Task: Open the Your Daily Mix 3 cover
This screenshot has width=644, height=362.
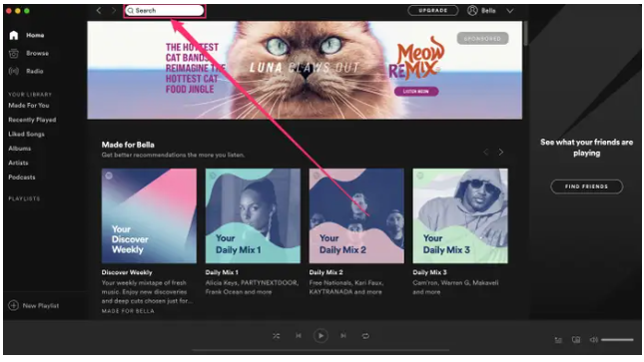Action: click(x=460, y=215)
